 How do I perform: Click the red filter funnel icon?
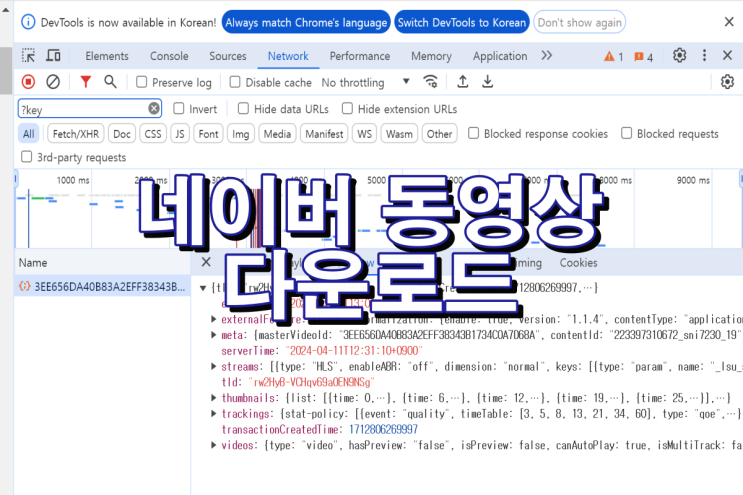coord(86,82)
